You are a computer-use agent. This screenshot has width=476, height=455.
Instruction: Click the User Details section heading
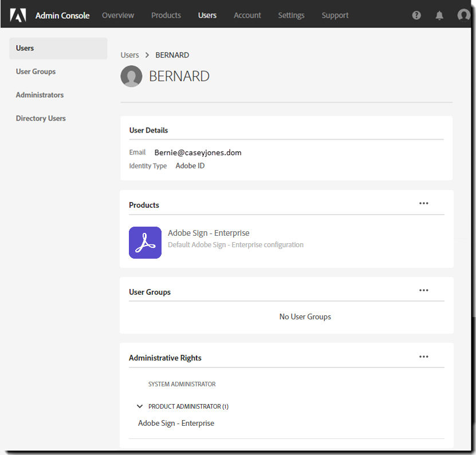148,130
